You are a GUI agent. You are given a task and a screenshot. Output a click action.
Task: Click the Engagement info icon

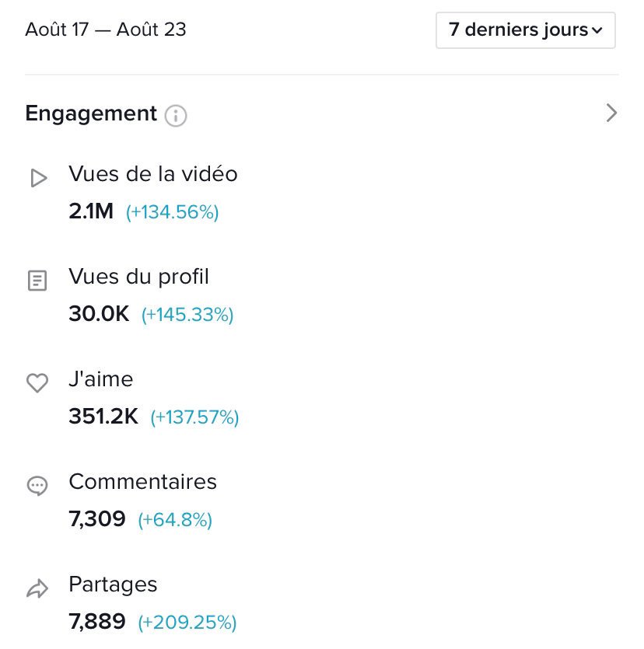176,116
